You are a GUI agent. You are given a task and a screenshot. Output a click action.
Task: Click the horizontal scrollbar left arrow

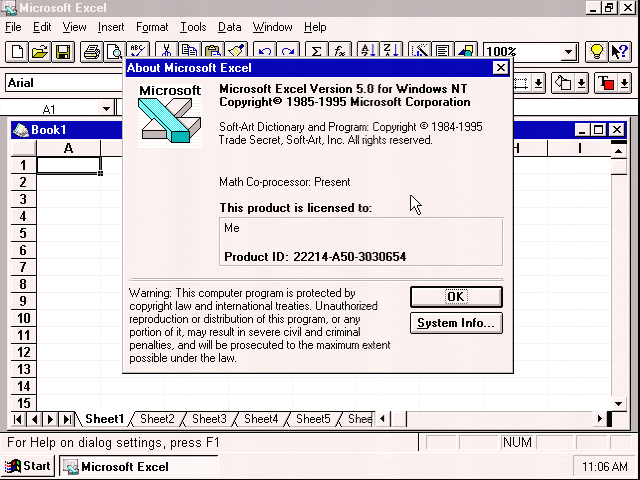point(382,419)
